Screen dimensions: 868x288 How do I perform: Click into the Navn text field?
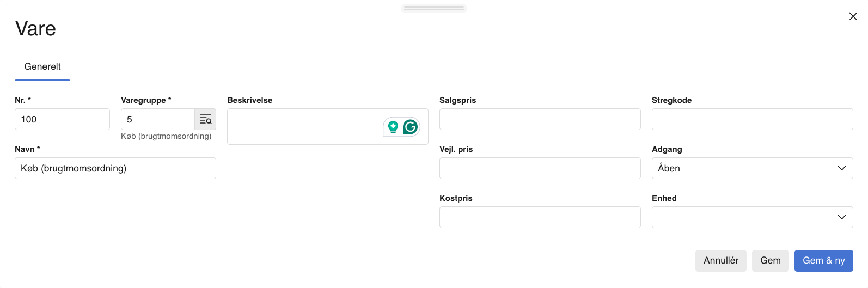[x=115, y=168]
